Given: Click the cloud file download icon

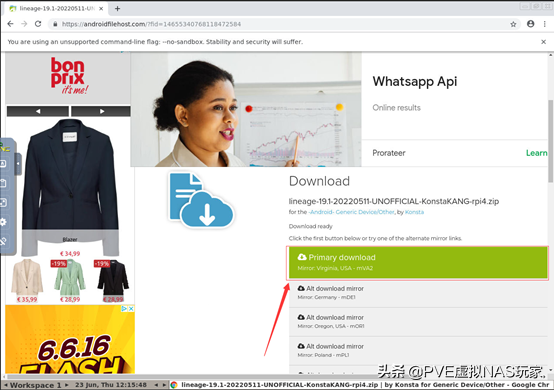Looking at the screenshot, I should click(x=201, y=200).
